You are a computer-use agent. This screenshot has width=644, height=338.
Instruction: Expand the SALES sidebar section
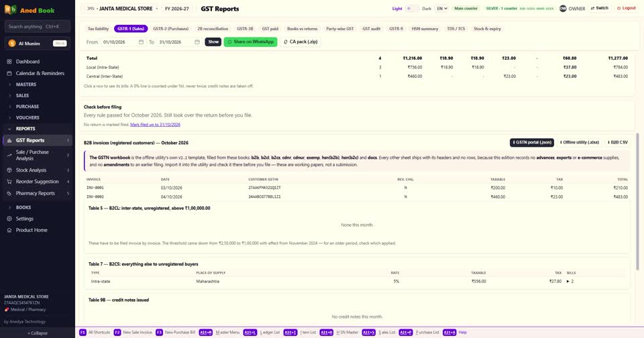(x=37, y=95)
